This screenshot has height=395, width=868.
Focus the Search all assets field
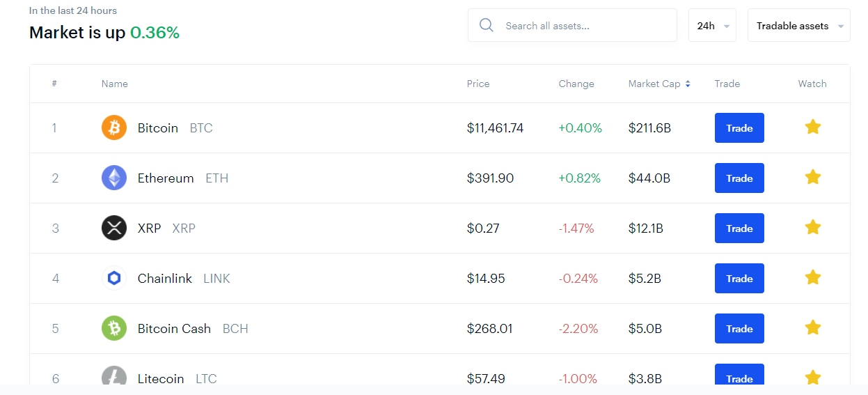(585, 26)
